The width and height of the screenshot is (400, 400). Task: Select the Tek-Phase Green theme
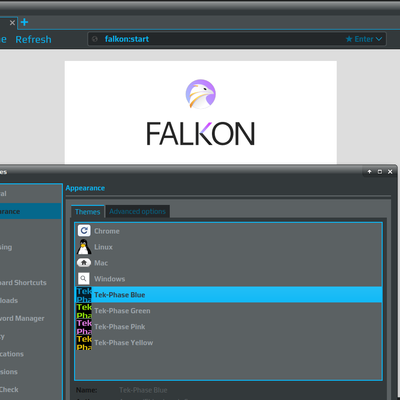[x=229, y=311]
